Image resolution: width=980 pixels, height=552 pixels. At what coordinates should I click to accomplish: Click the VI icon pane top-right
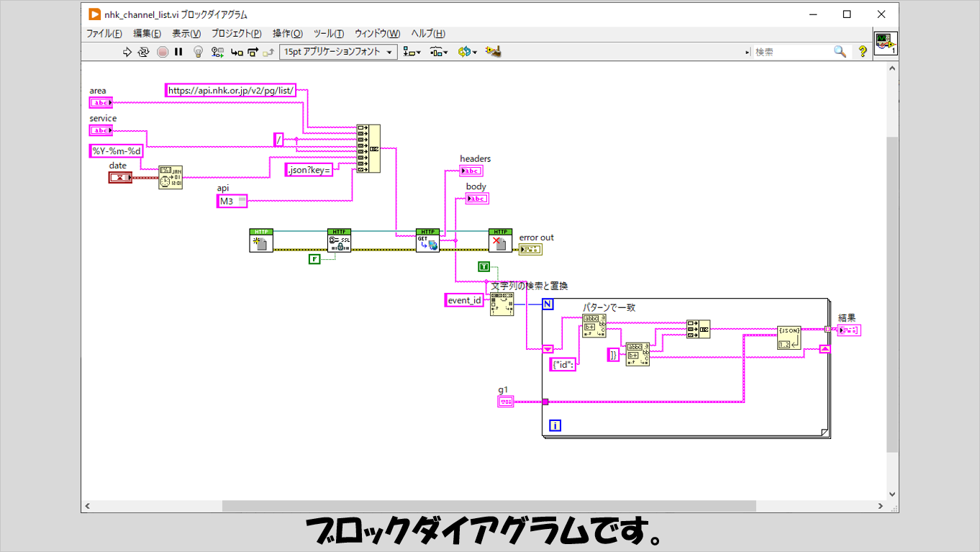pos(885,43)
